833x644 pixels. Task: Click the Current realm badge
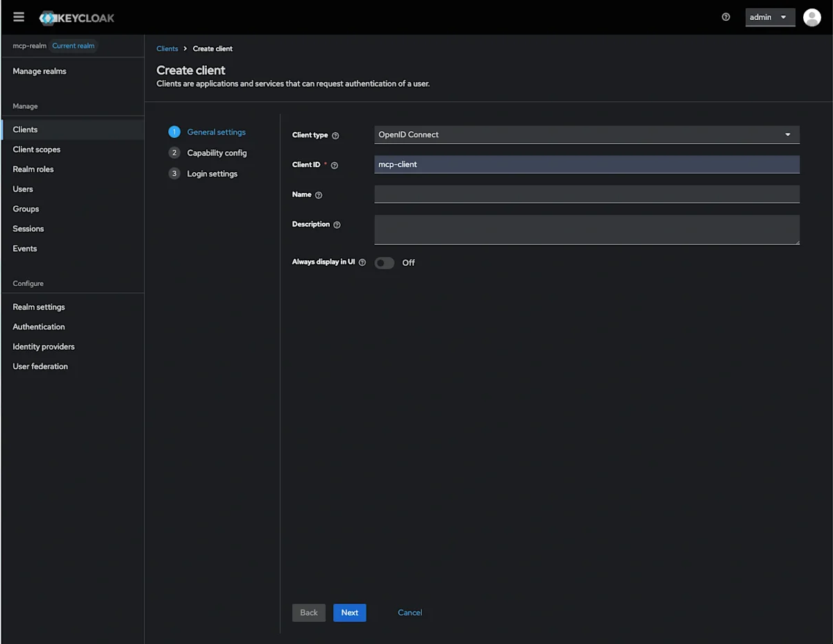[74, 46]
